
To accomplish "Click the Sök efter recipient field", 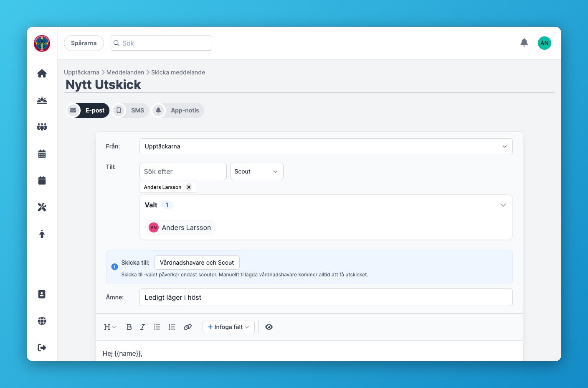I will click(183, 171).
